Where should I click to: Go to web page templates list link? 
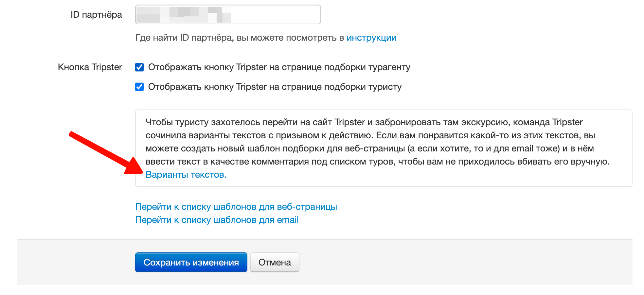[x=236, y=207]
